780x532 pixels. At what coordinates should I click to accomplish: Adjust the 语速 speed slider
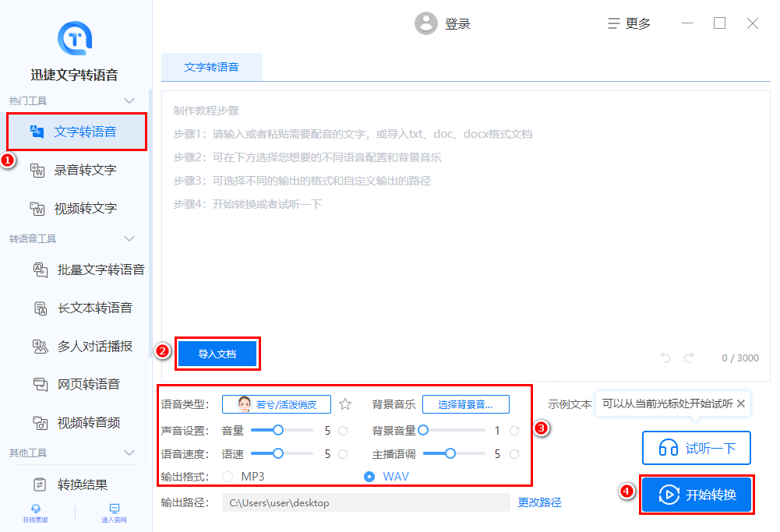277,453
